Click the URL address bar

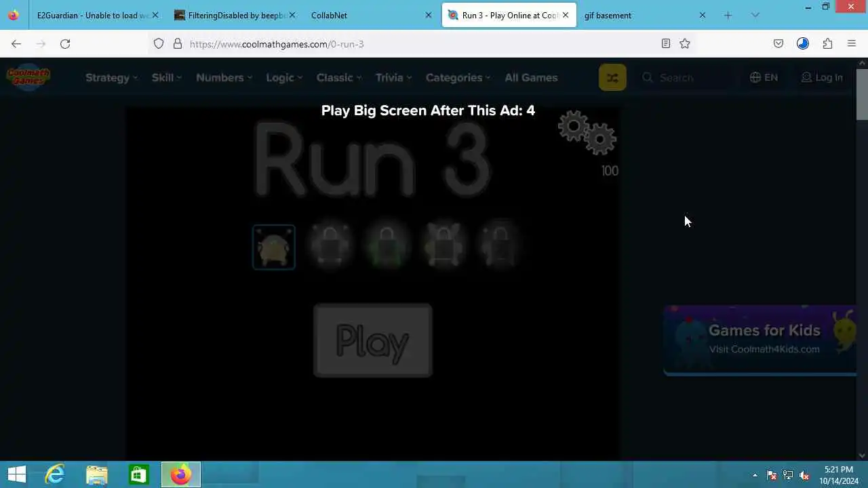(x=420, y=43)
